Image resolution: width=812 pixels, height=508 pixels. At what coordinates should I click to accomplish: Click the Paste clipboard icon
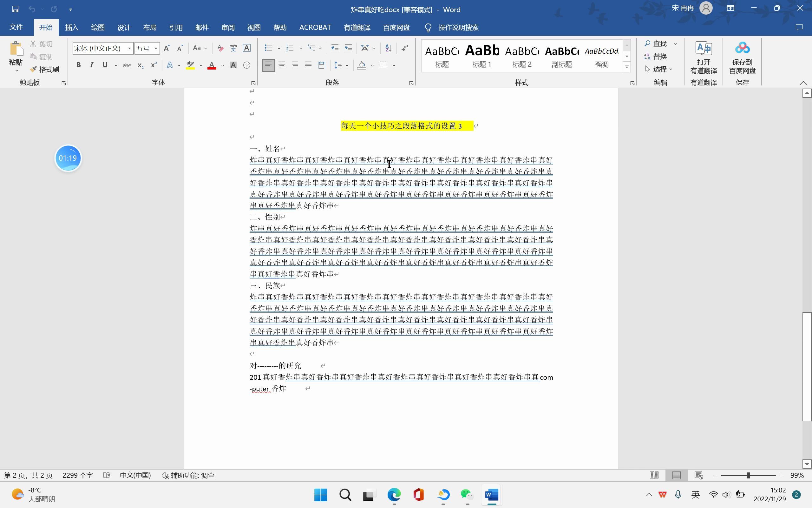16,49
